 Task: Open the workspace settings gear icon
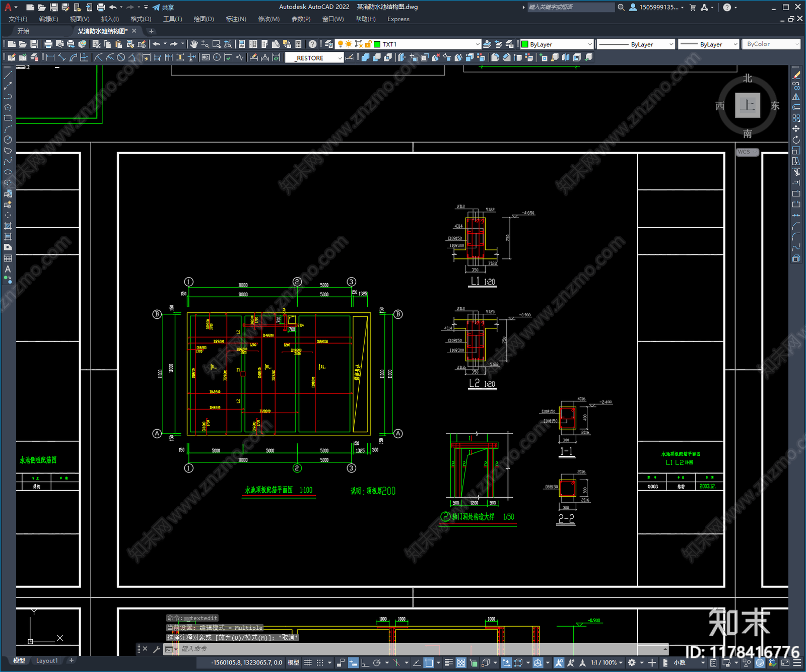coord(632,662)
